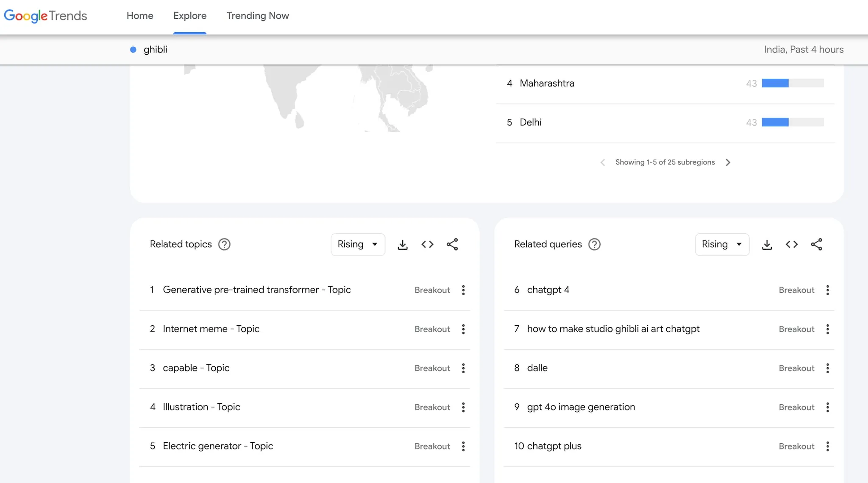Image resolution: width=868 pixels, height=483 pixels.
Task: Select Maharashtra subregion row
Action: pos(665,84)
